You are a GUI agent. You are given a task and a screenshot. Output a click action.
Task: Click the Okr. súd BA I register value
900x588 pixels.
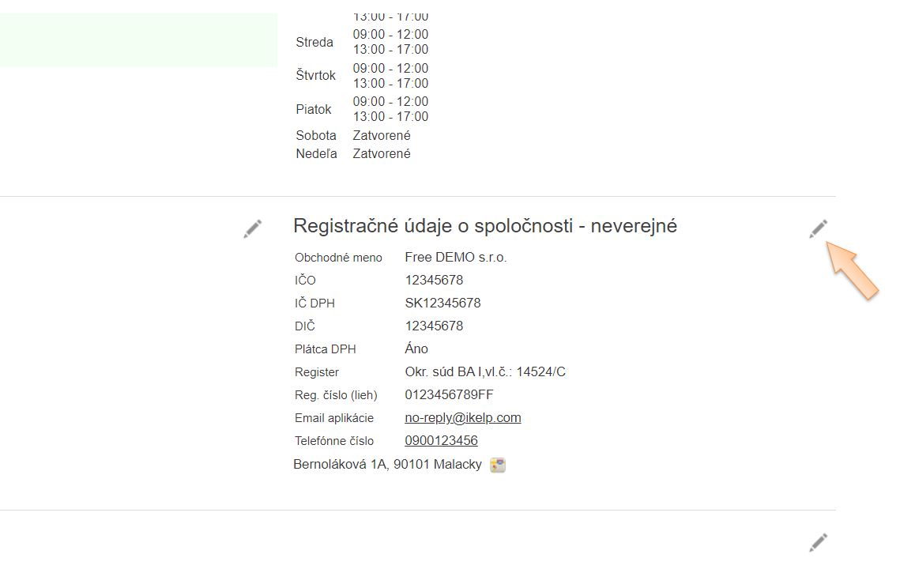pyautogui.click(x=484, y=371)
